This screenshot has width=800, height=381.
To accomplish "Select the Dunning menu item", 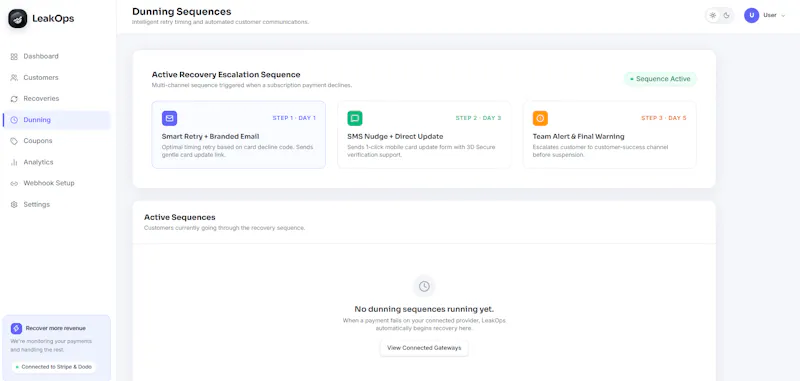I will tap(56, 120).
